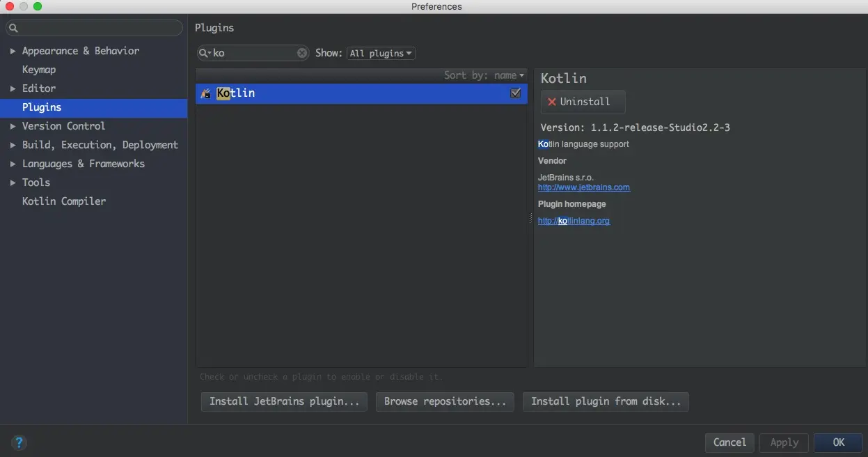Select Keymap in the settings tree
This screenshot has width=868, height=457.
tap(39, 70)
